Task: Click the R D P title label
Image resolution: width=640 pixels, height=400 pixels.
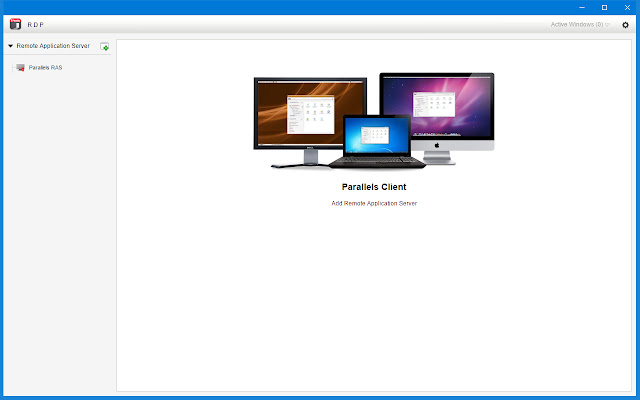Action: pos(36,25)
